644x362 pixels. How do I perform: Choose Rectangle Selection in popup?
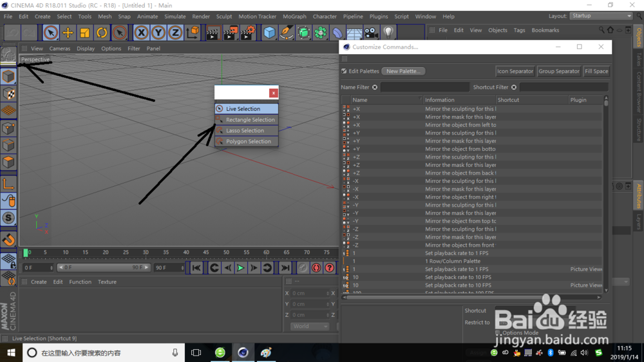(247, 120)
